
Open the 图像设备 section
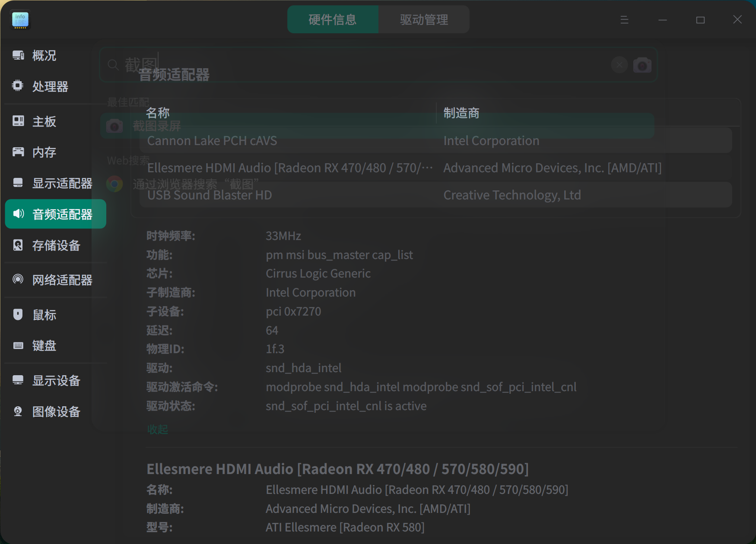(57, 411)
